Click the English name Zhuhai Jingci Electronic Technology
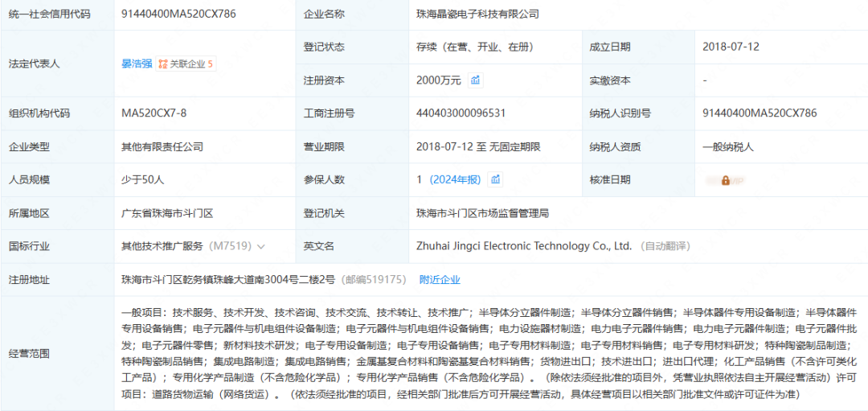Image resolution: width=868 pixels, height=411 pixels. click(x=524, y=246)
